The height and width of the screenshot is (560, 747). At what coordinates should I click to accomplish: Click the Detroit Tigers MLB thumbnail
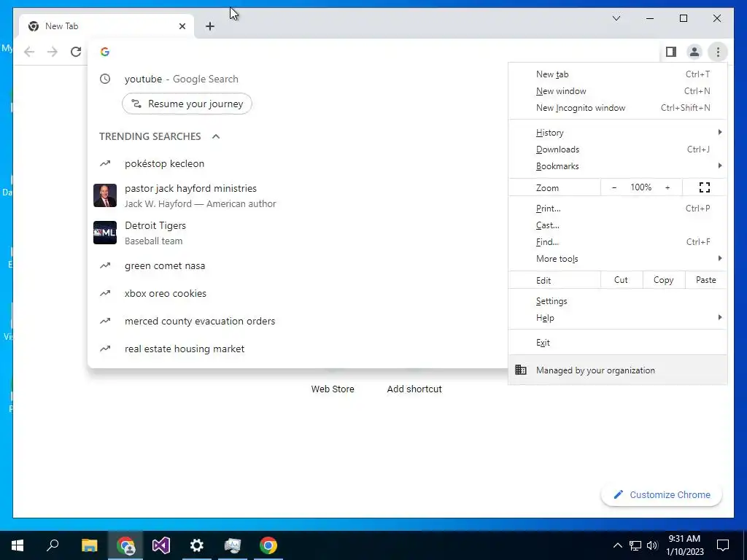105,233
